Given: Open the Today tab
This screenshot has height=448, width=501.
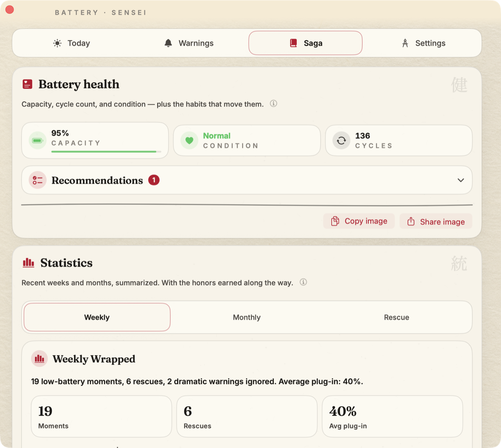Looking at the screenshot, I should (x=72, y=43).
